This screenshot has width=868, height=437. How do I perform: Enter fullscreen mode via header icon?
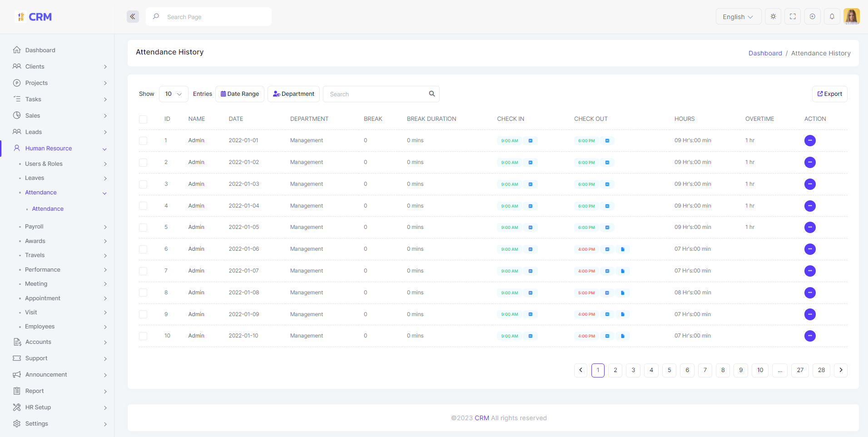793,17
